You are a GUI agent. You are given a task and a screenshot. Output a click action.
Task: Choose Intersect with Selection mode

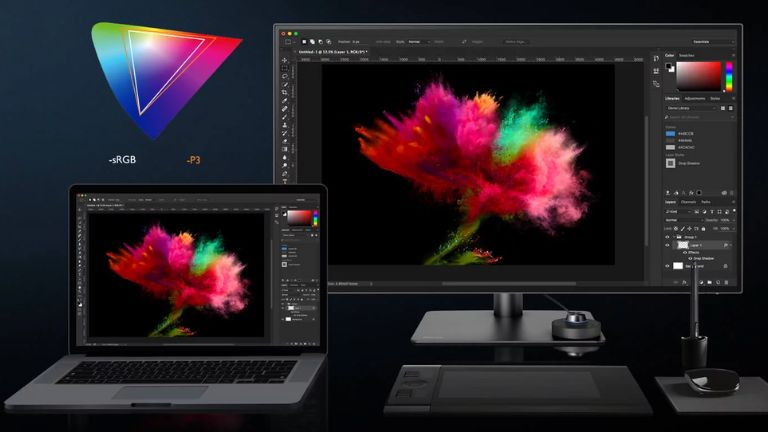(x=329, y=42)
